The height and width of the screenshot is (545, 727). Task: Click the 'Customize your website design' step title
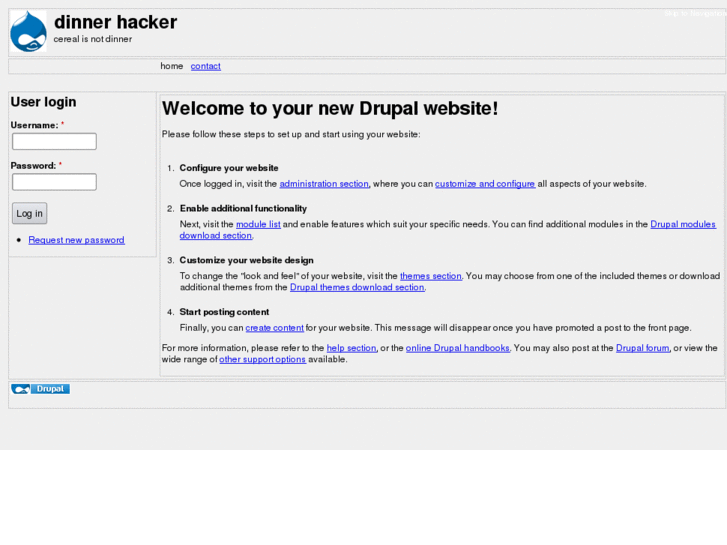click(247, 260)
